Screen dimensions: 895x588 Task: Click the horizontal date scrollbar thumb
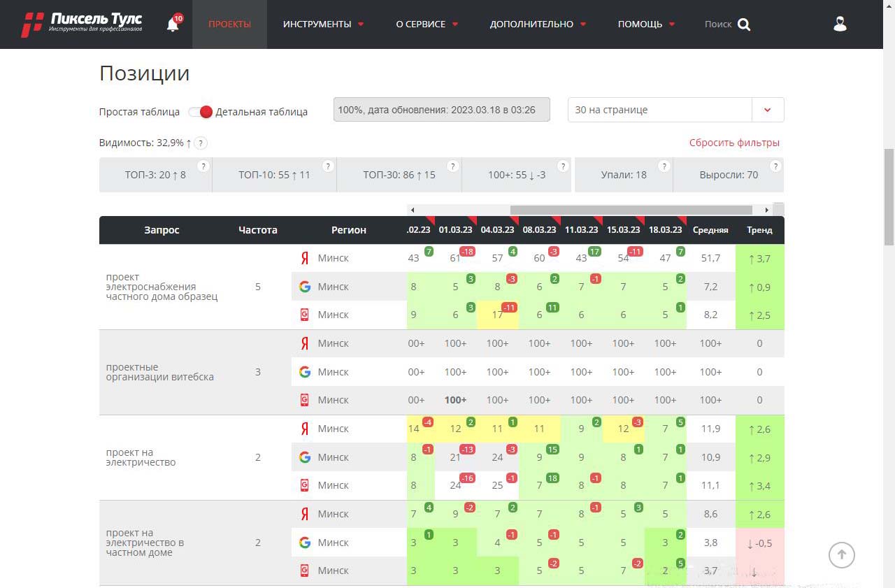click(x=631, y=210)
